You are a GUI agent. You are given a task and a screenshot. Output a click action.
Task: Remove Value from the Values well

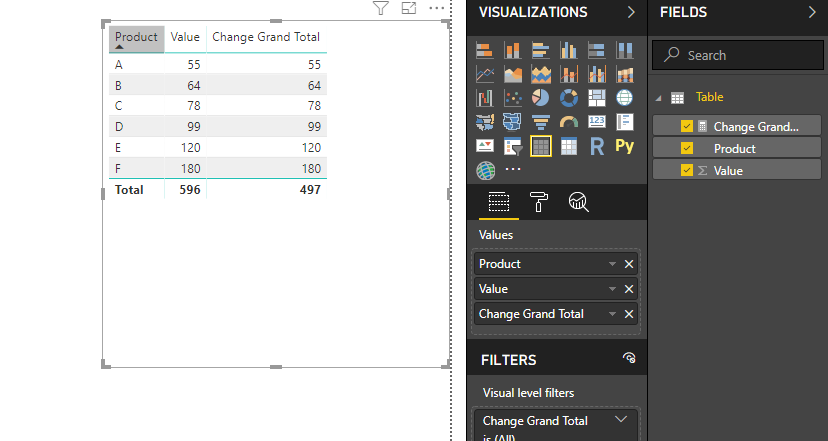(x=629, y=289)
